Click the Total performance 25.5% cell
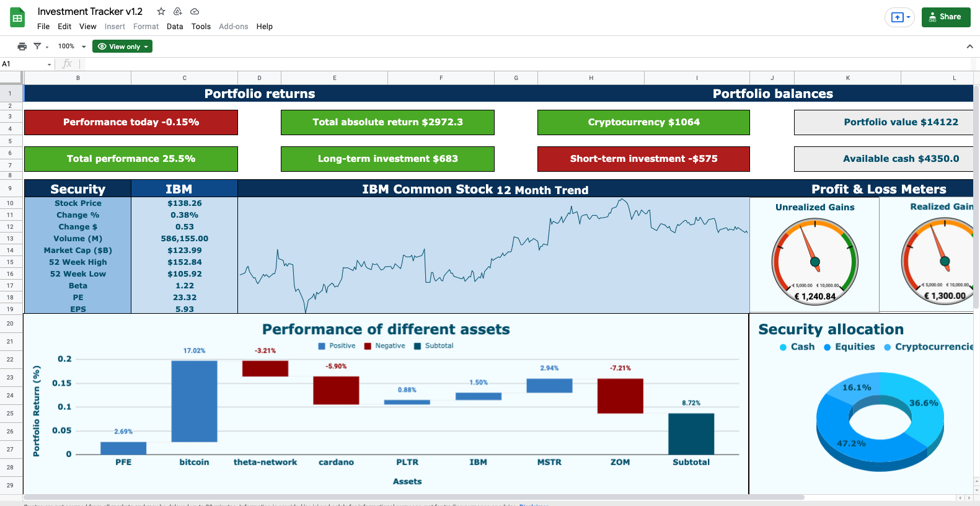The height and width of the screenshot is (506, 980). 131,159
